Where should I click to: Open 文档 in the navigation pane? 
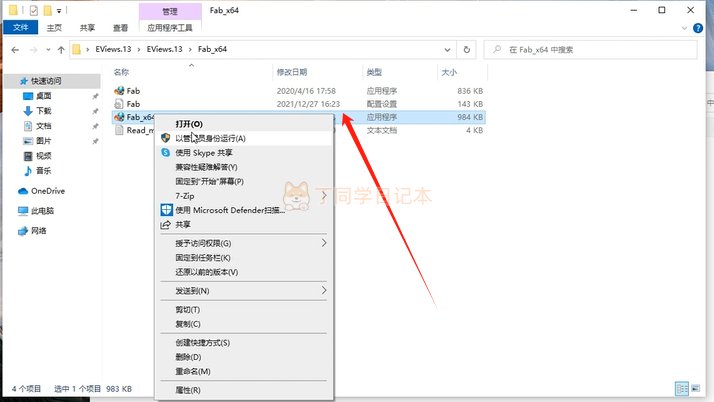[44, 126]
